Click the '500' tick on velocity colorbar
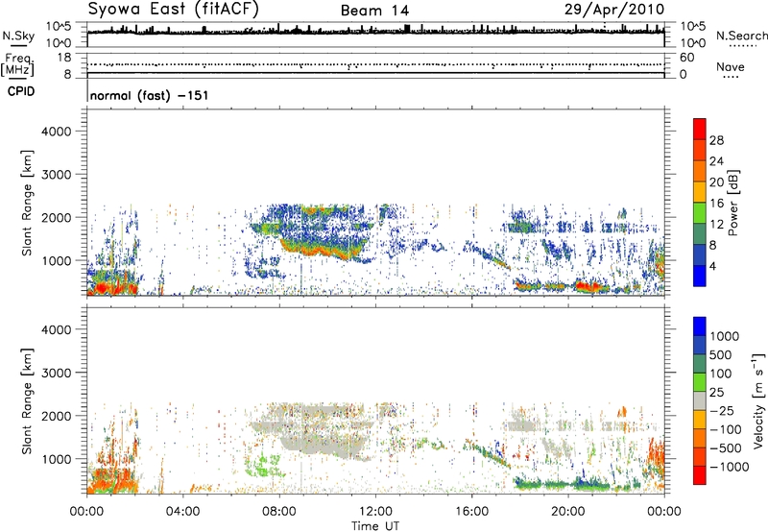Viewport: 768px width, 532px height. point(721,354)
